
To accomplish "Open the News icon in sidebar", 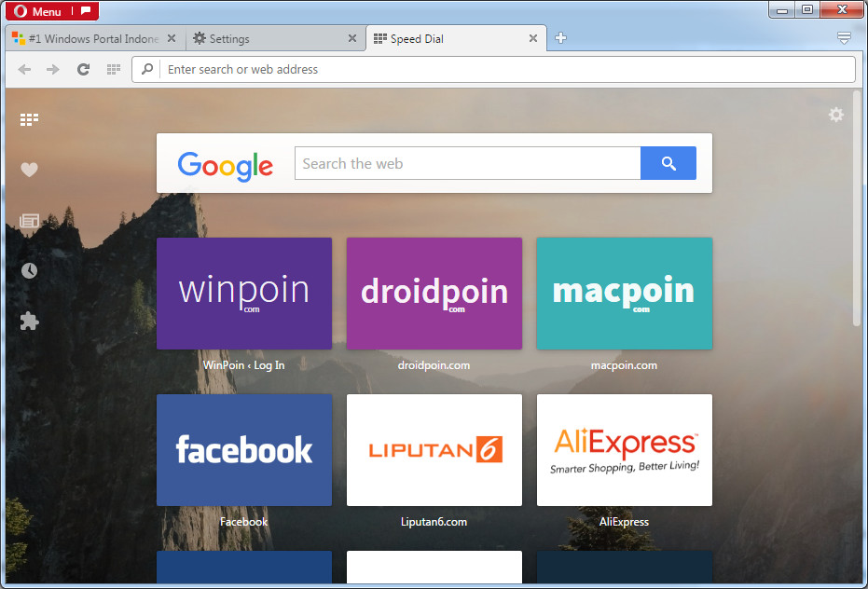I will click(x=29, y=221).
